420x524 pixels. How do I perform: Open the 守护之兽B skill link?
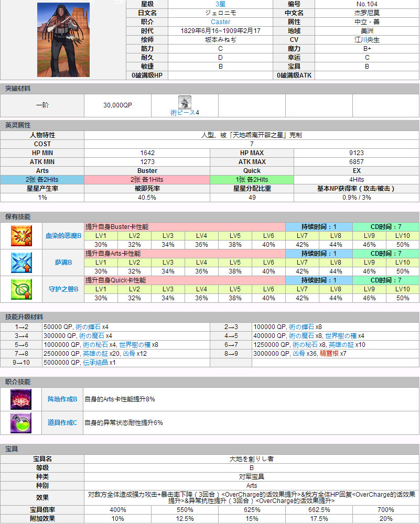click(x=63, y=289)
